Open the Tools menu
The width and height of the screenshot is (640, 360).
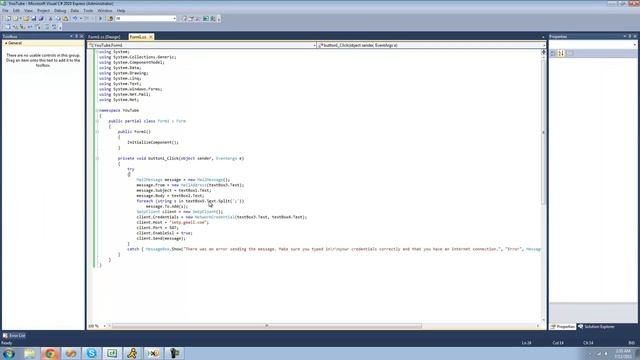pyautogui.click(x=88, y=11)
